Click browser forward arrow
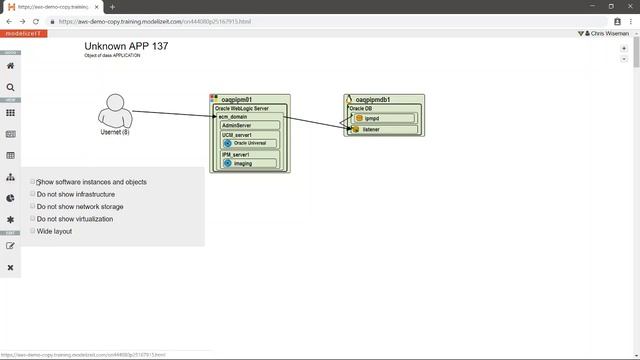 click(22, 22)
